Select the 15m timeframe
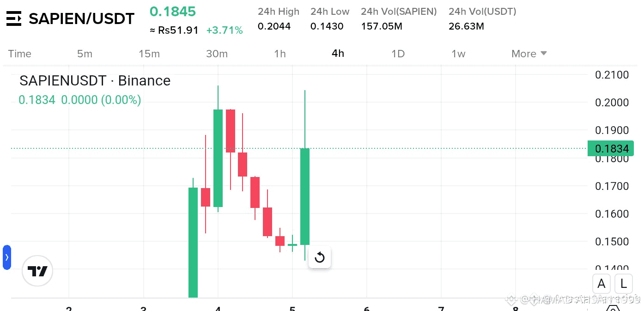The image size is (644, 311). [149, 54]
